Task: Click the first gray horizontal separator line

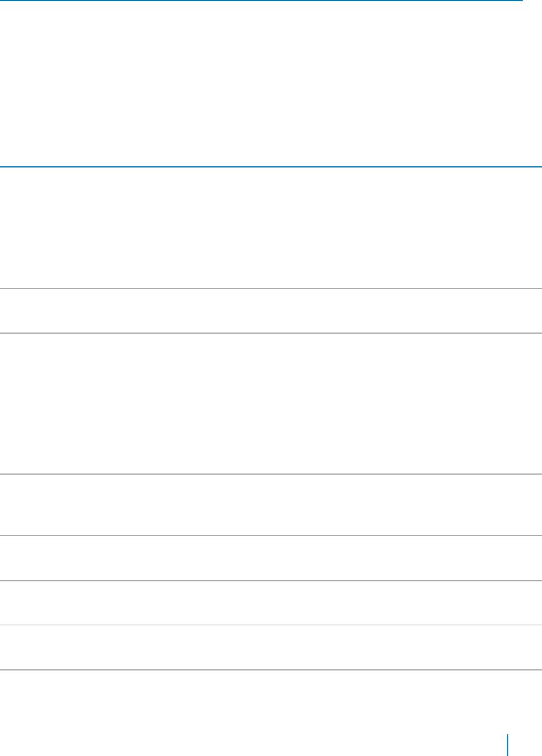Action: pyautogui.click(x=271, y=289)
